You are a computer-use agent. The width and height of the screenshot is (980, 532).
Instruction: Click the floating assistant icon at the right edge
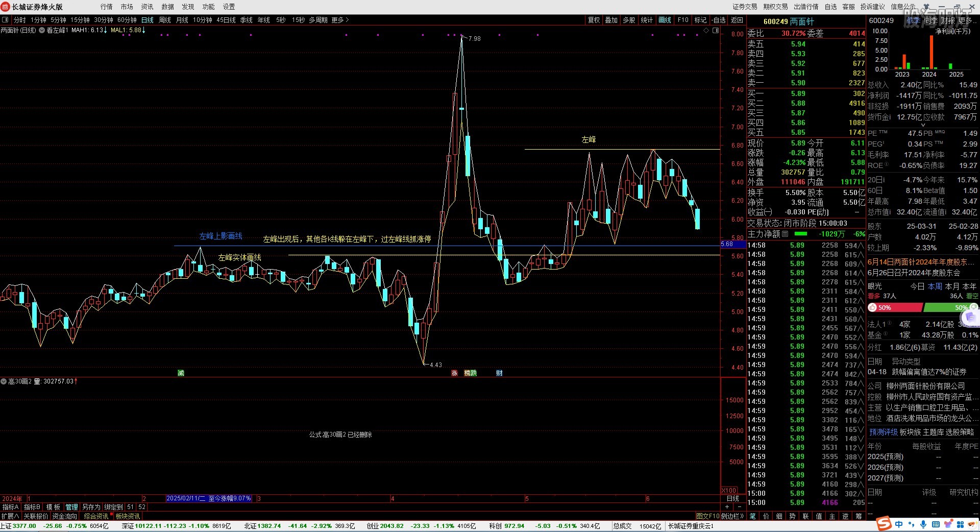(970, 318)
